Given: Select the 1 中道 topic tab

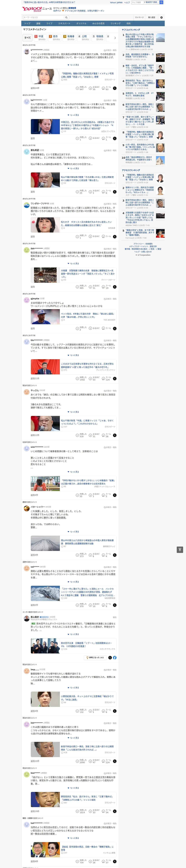Looking at the screenshot, I should coord(40,38).
